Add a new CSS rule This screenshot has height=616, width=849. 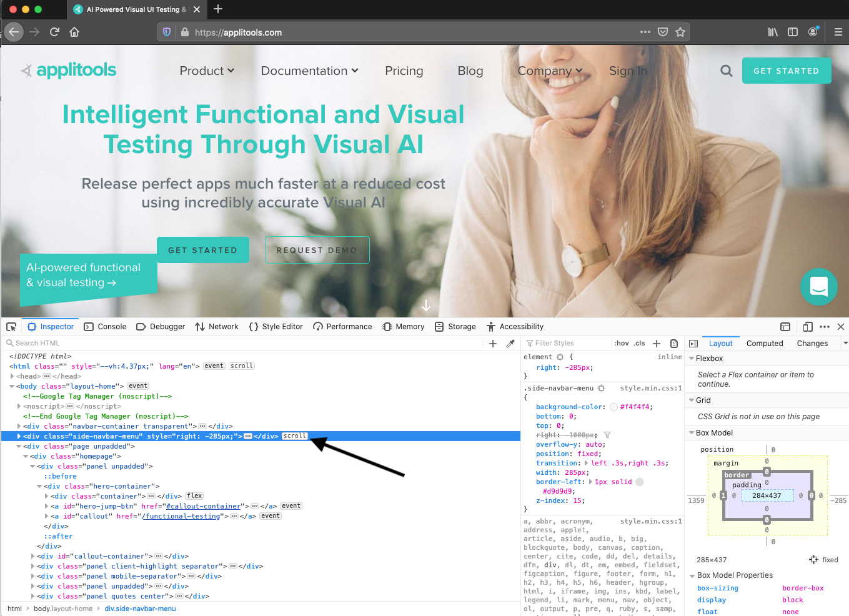click(657, 344)
